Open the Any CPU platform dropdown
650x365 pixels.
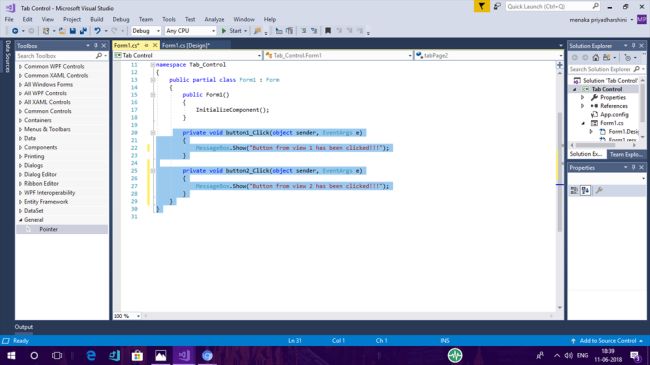click(x=191, y=31)
